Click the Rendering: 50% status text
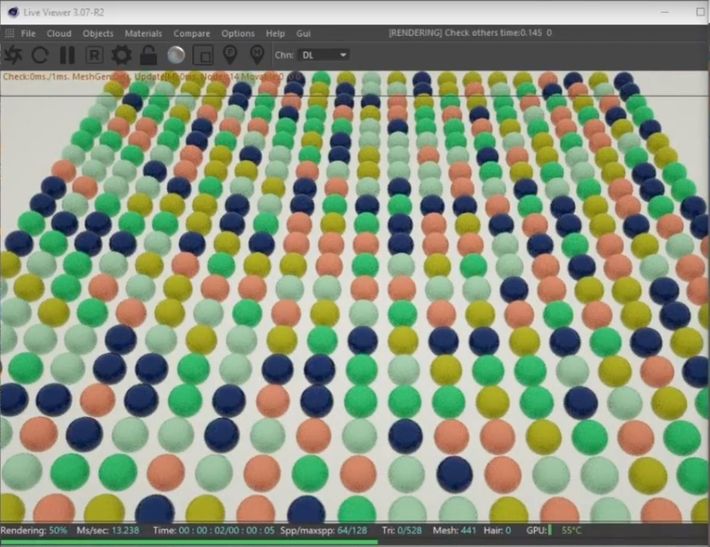The width and height of the screenshot is (710, 547). pyautogui.click(x=34, y=530)
